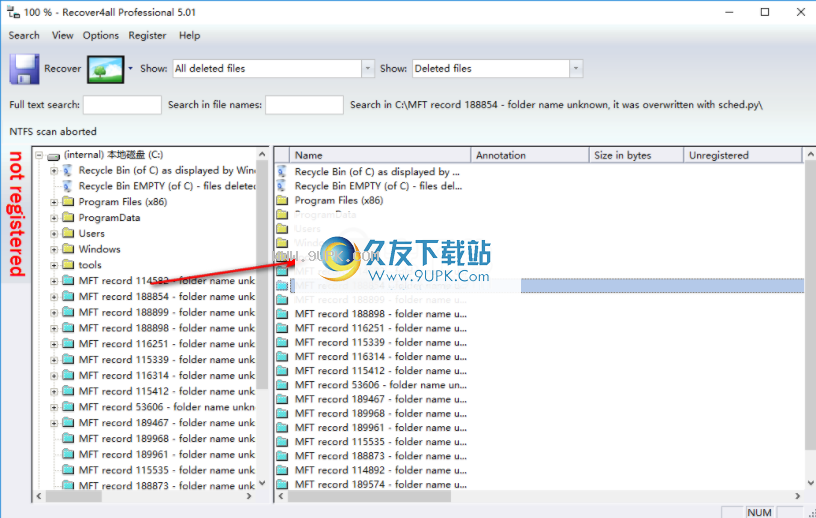Click the Name column header
This screenshot has height=518, width=816.
coord(380,155)
